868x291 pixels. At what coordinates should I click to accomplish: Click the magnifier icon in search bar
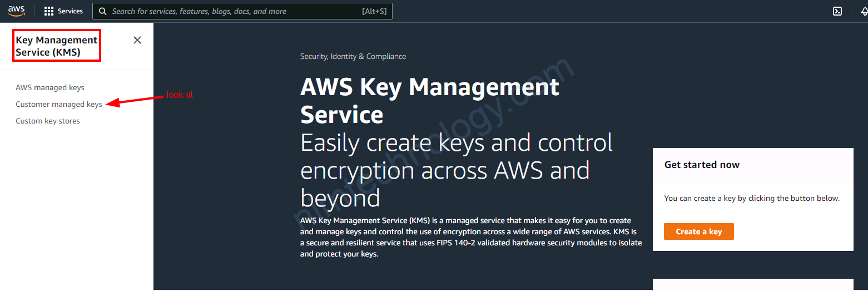pos(102,11)
